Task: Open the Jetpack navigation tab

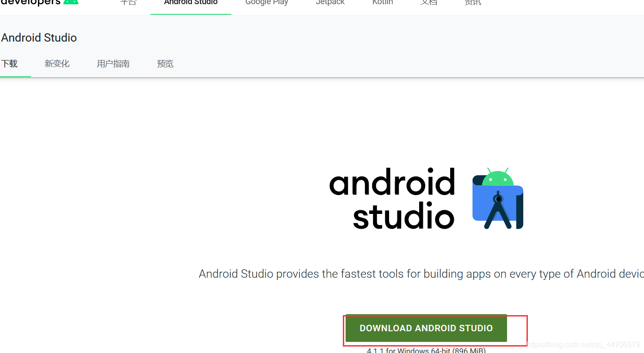Action: [330, 2]
